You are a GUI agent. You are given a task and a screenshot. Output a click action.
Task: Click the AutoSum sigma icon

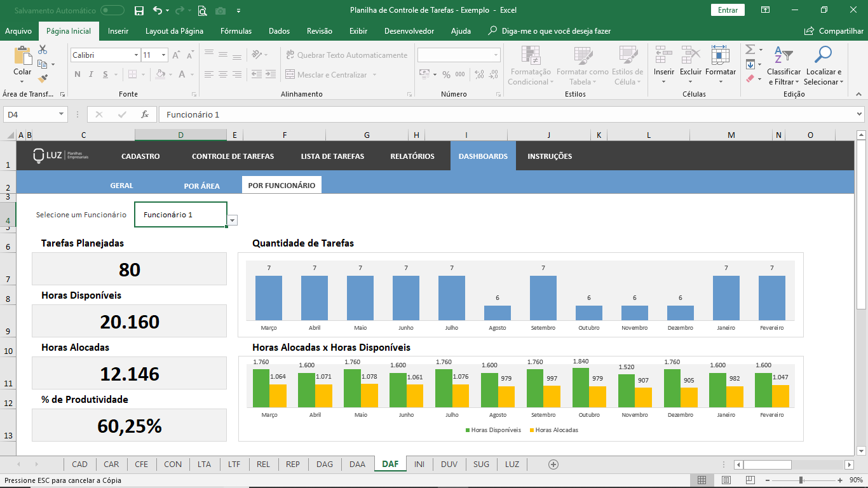click(750, 50)
